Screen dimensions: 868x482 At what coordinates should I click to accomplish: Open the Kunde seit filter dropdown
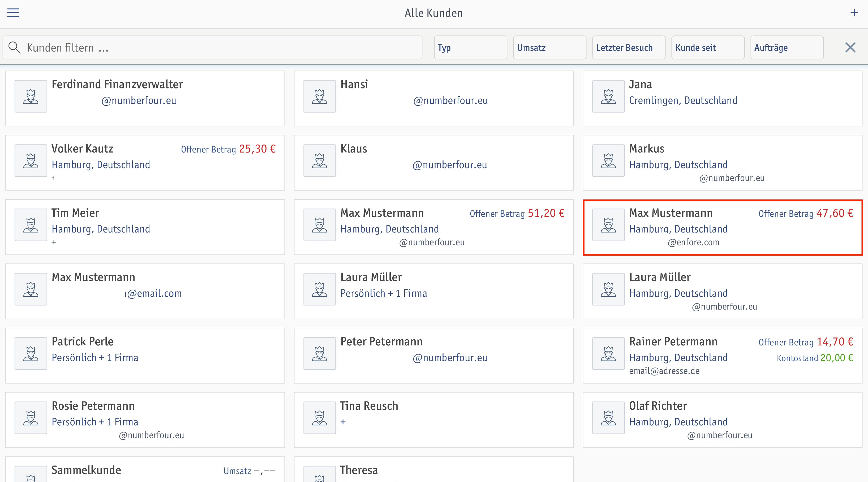[x=708, y=48]
